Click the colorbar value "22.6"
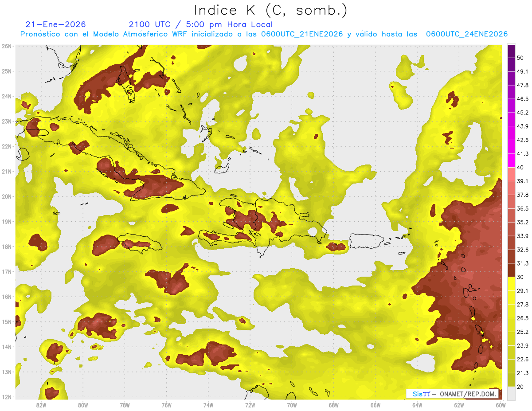 click(x=522, y=360)
